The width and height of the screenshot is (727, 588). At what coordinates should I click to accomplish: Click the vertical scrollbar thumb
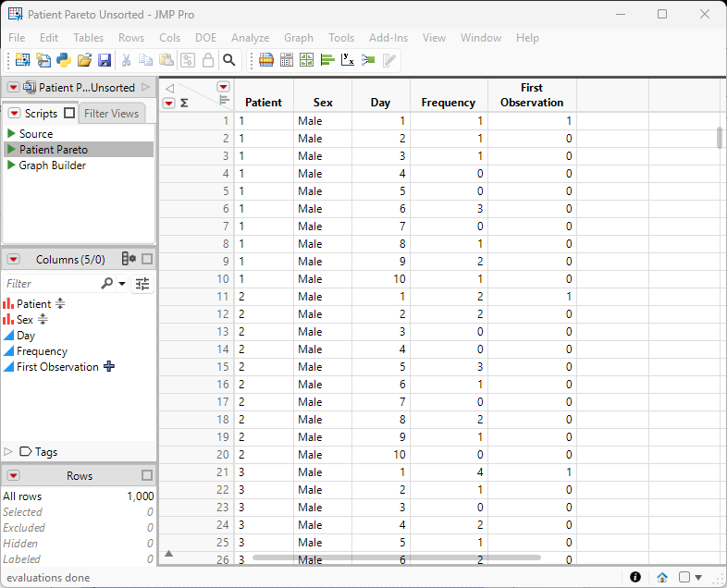pos(720,138)
